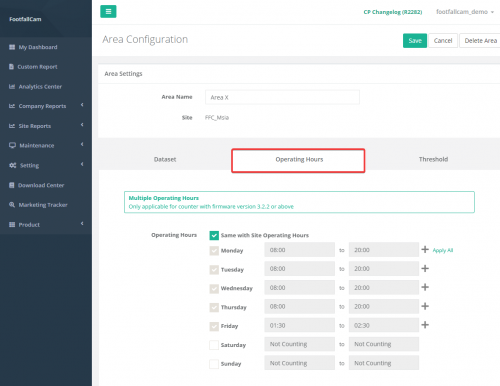Expand the Site Reports submenu arrow
500x386 pixels.
(82, 125)
